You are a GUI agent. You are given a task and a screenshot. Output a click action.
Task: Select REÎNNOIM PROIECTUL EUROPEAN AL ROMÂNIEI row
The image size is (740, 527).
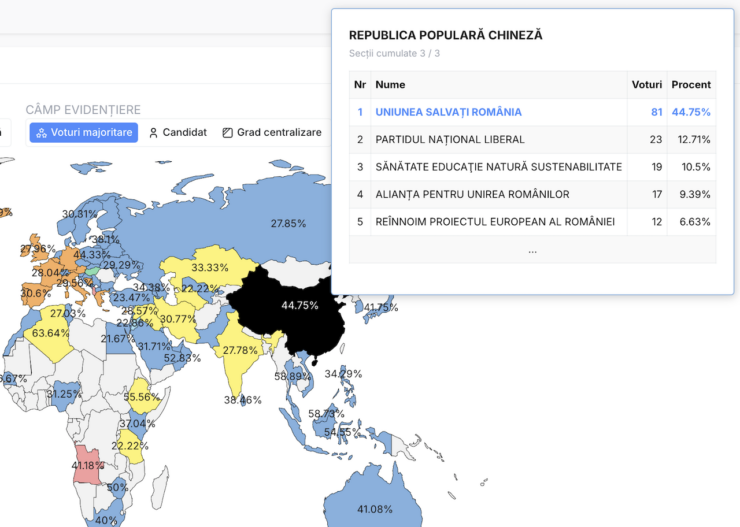[x=532, y=222]
